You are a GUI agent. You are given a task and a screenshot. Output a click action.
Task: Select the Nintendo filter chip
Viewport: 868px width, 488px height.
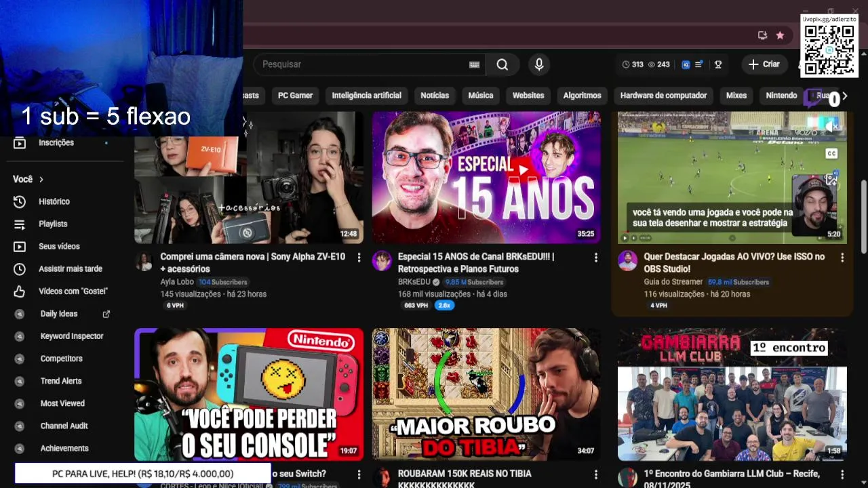click(x=781, y=96)
